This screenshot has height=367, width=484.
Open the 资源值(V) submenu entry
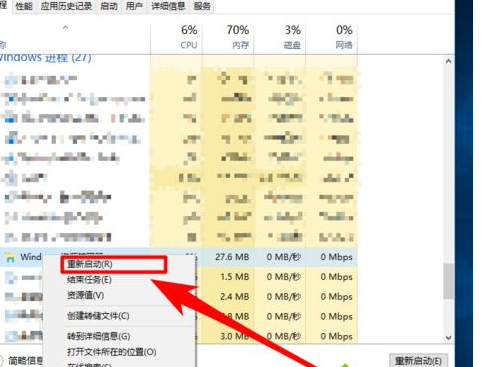86,295
